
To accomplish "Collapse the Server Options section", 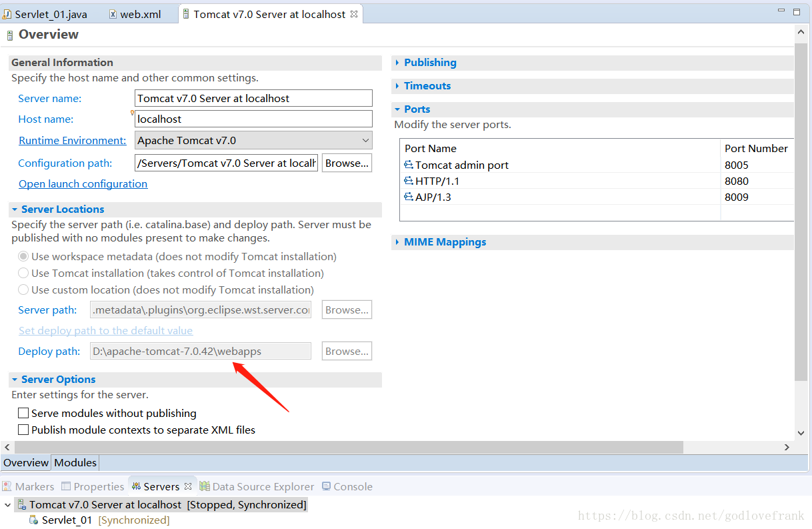I will [x=15, y=380].
